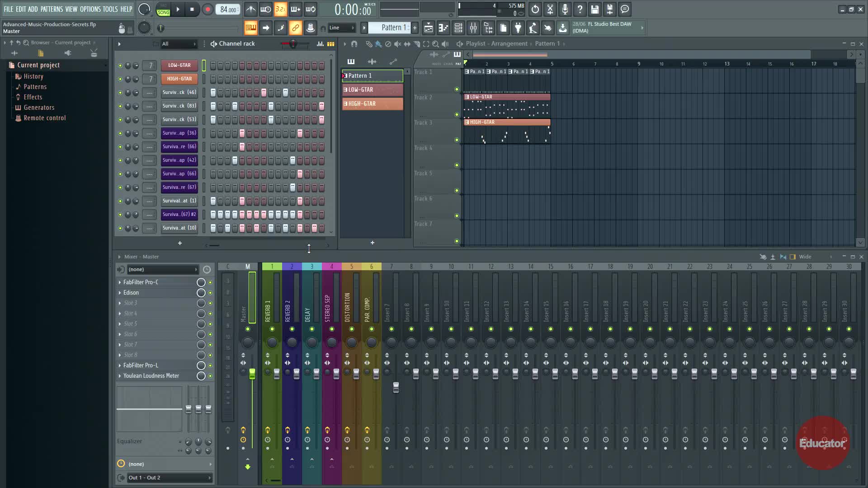Toggle SONG/PAT mode switch

163,9
